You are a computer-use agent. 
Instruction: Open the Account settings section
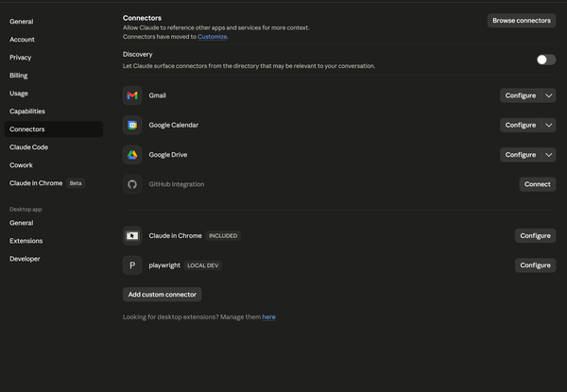54,40
